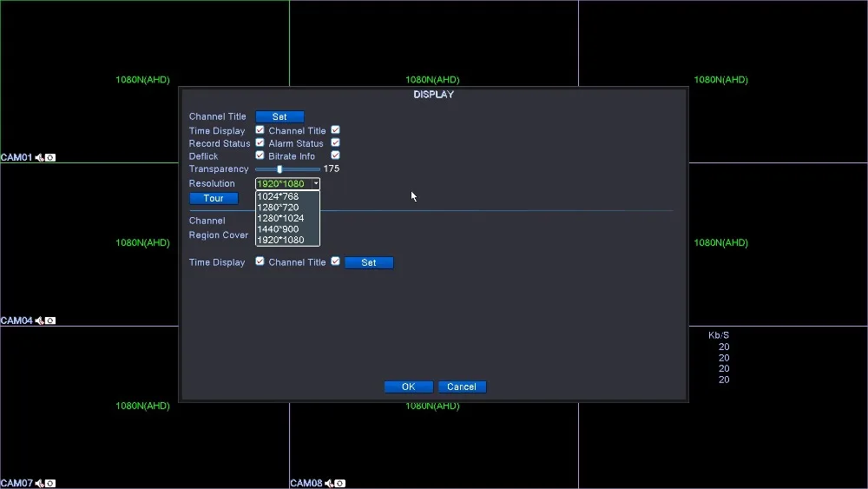Click the CAM04 channel label

16,320
